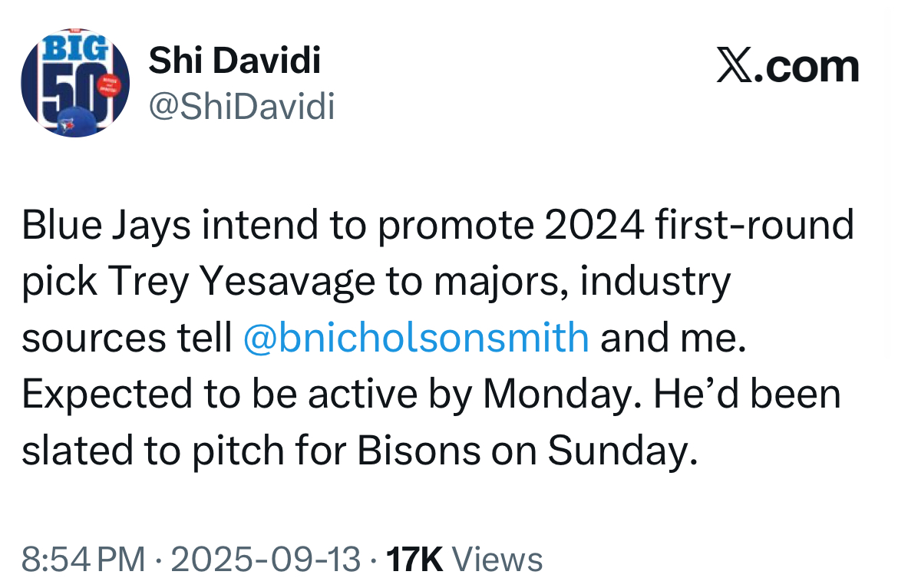Click the 17K view count
Viewport: 898px width, 588px height.
click(414, 560)
